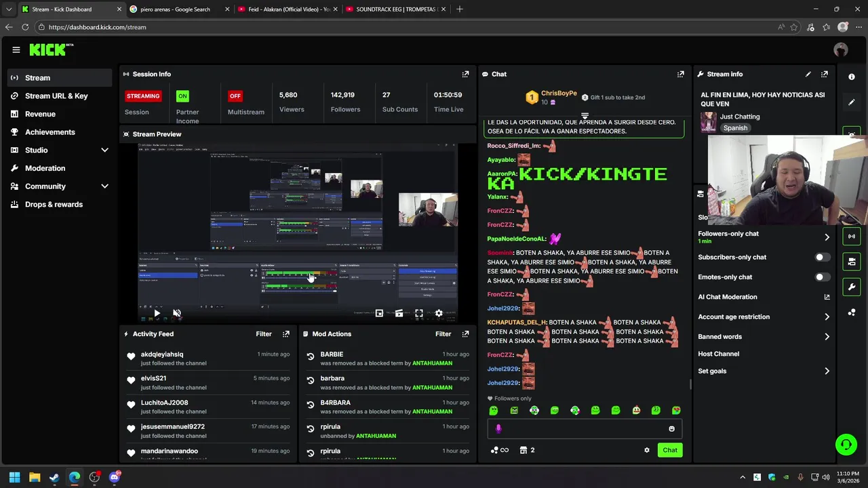Open emoji picker in chat input
Viewport: 868px width, 488px height.
point(671,428)
